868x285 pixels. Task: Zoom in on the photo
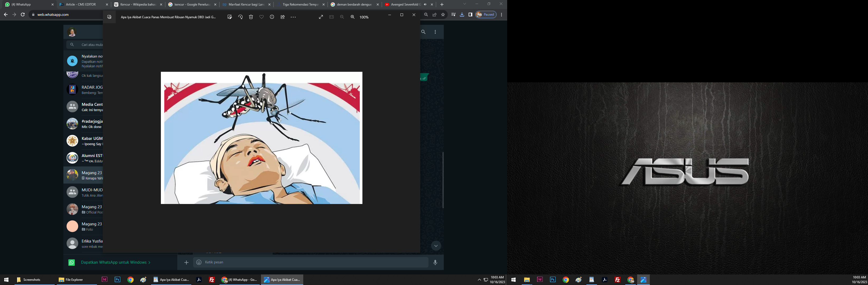[x=352, y=17]
